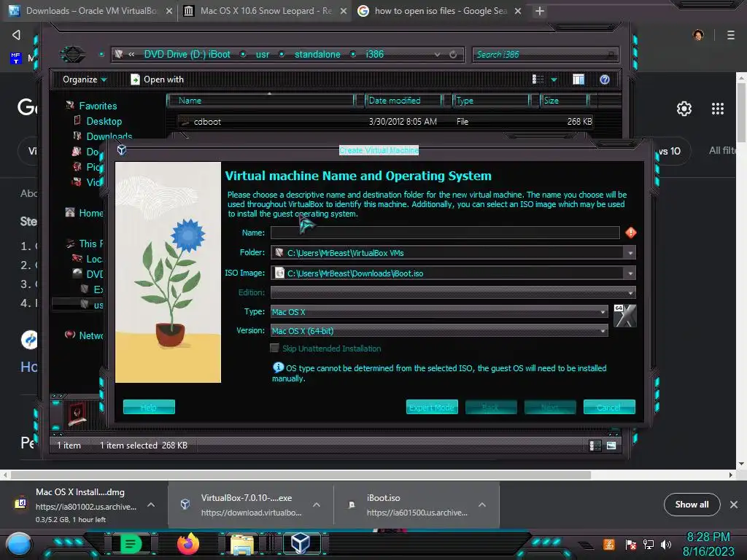Click the view mode icon in Explorer toolbar

pos(538,79)
